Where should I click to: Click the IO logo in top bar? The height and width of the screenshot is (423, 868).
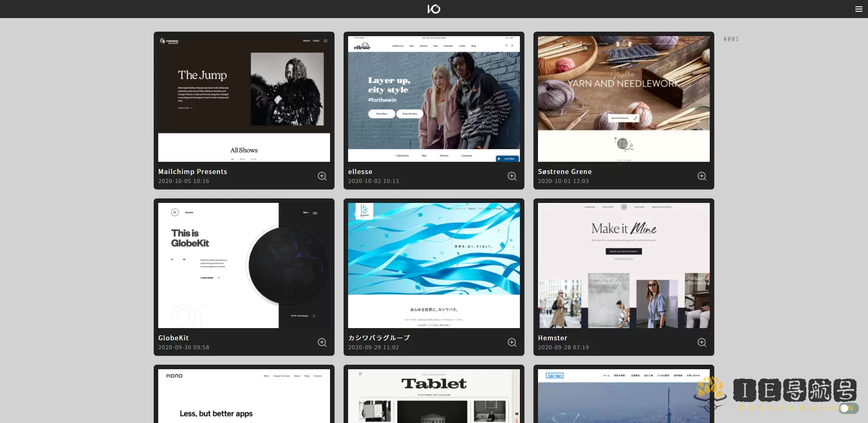[x=434, y=9]
